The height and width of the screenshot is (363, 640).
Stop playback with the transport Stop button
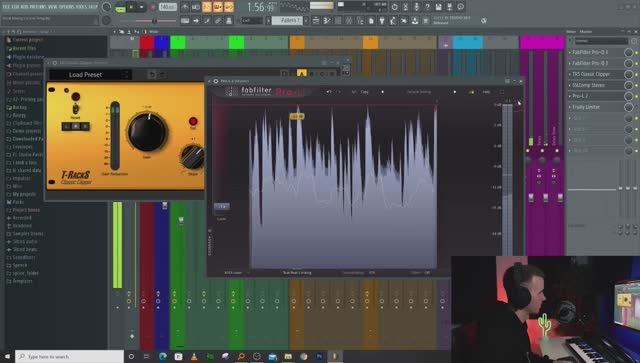142,7
